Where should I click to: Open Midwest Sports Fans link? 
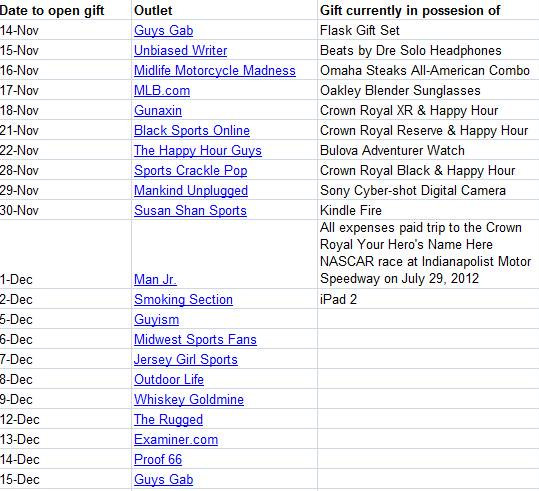point(195,339)
